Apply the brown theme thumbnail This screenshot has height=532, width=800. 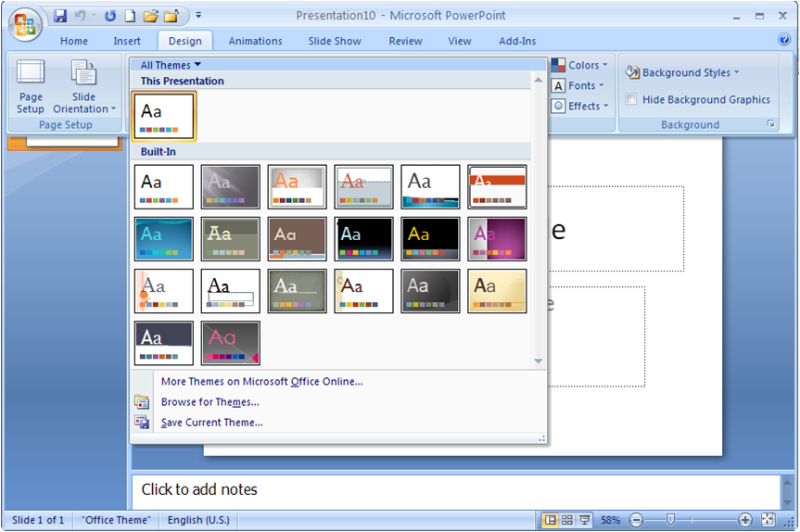click(x=297, y=239)
